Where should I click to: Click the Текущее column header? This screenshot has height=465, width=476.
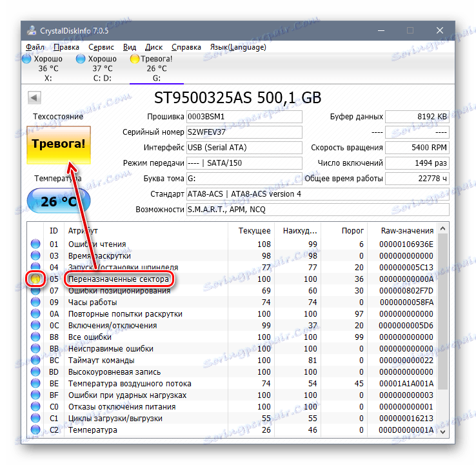click(251, 231)
